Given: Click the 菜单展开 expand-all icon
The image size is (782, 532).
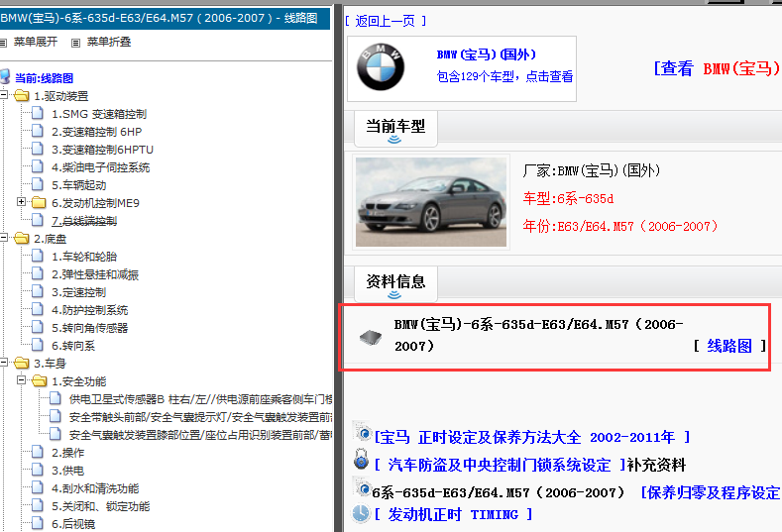Looking at the screenshot, I should (3, 43).
